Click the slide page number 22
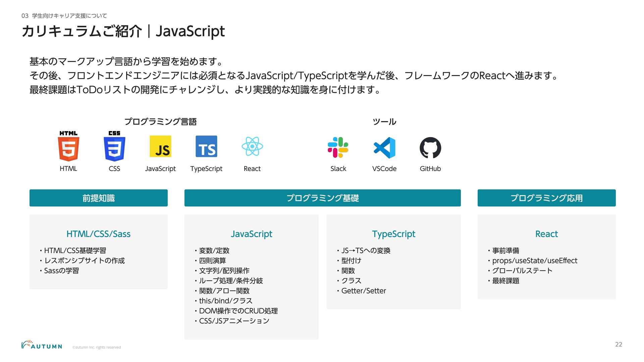The width and height of the screenshot is (644, 362). pyautogui.click(x=619, y=344)
